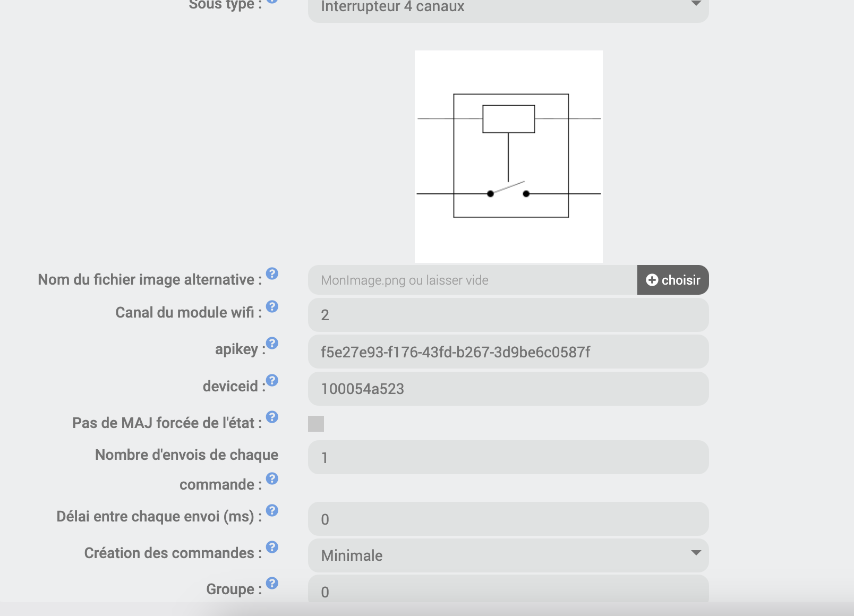854x616 pixels.
Task: Click the deviceid input field
Action: pyautogui.click(x=508, y=389)
